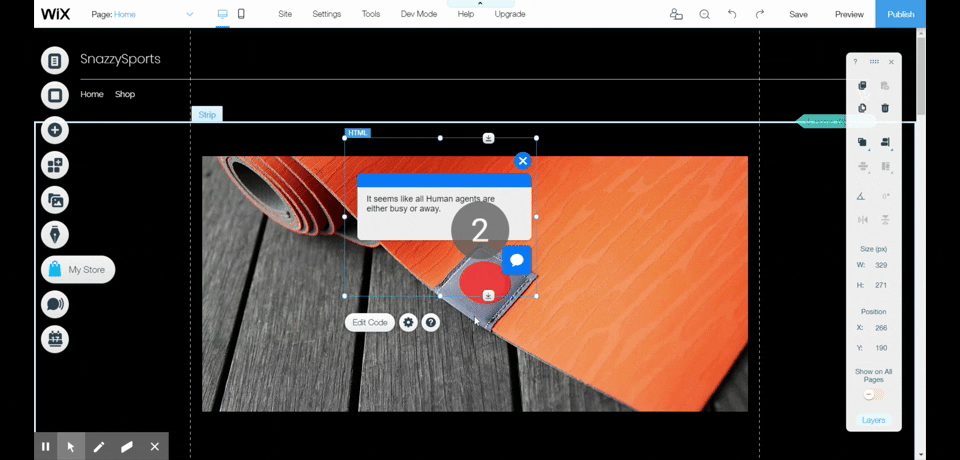Open the HTML element help icon
Image resolution: width=960 pixels, height=460 pixels.
pos(431,322)
